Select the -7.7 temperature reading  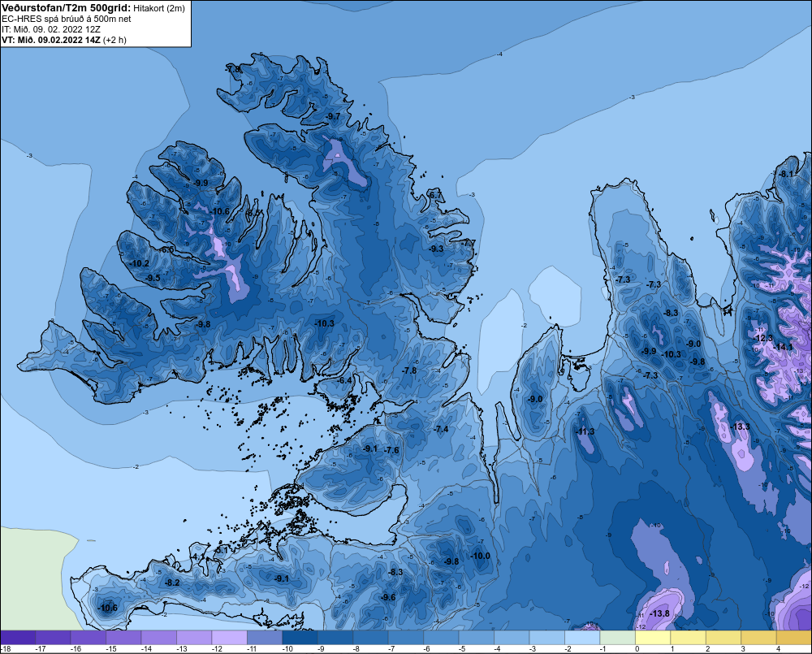coord(469,243)
